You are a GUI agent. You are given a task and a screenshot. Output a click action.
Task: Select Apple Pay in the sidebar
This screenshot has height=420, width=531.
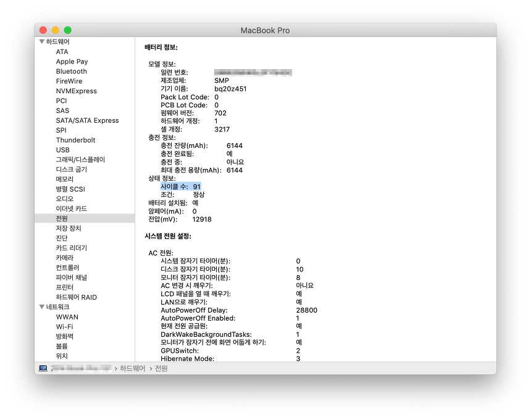(72, 62)
